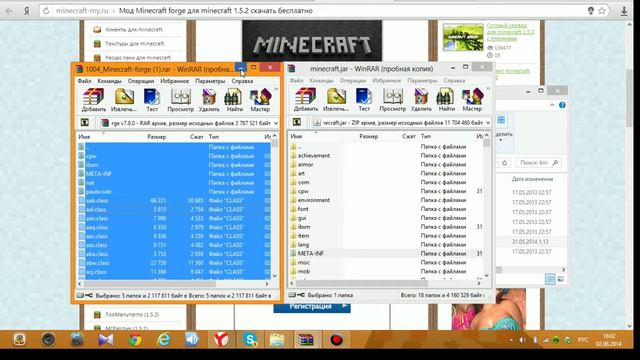Screen dimensions: 640x360
Task: Open Клиенты для minecraft link on webpage
Action: coord(133,29)
